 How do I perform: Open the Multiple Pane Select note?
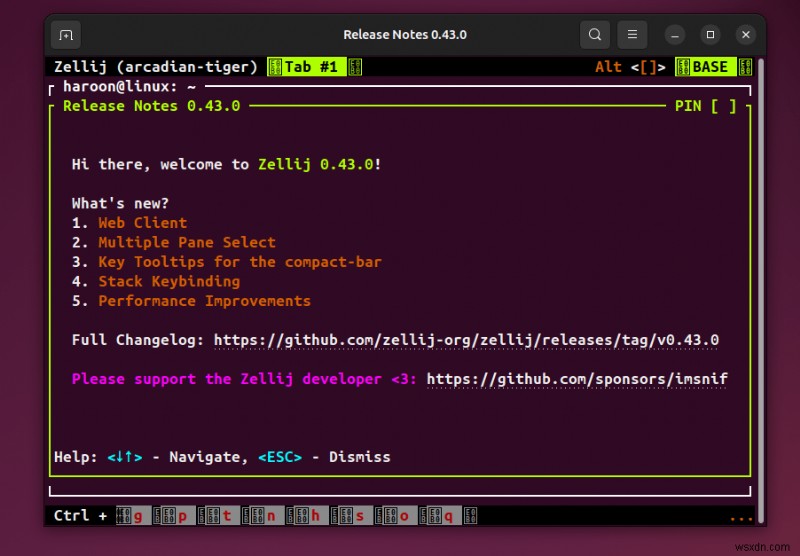187,242
